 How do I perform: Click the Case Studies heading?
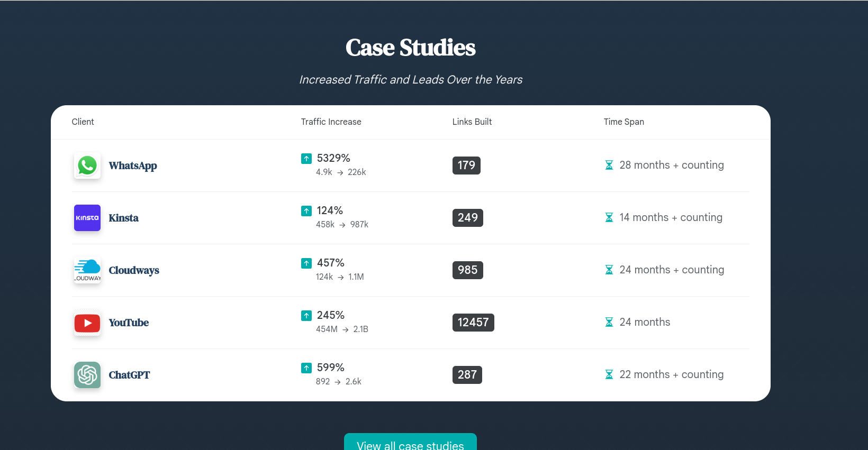(x=410, y=48)
